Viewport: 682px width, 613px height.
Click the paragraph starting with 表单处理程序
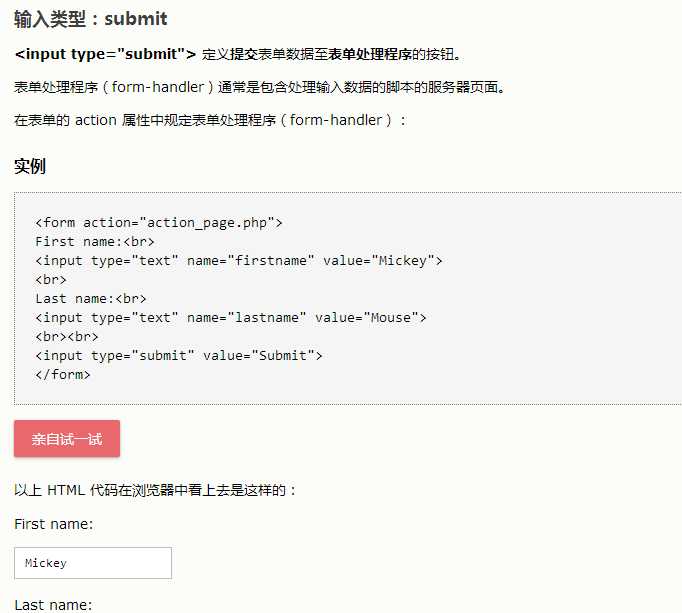(260, 87)
